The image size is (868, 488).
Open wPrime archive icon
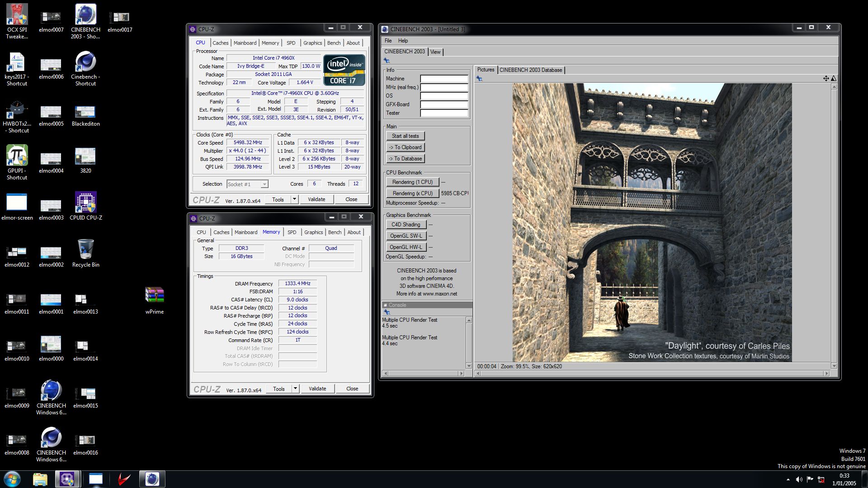[154, 300]
